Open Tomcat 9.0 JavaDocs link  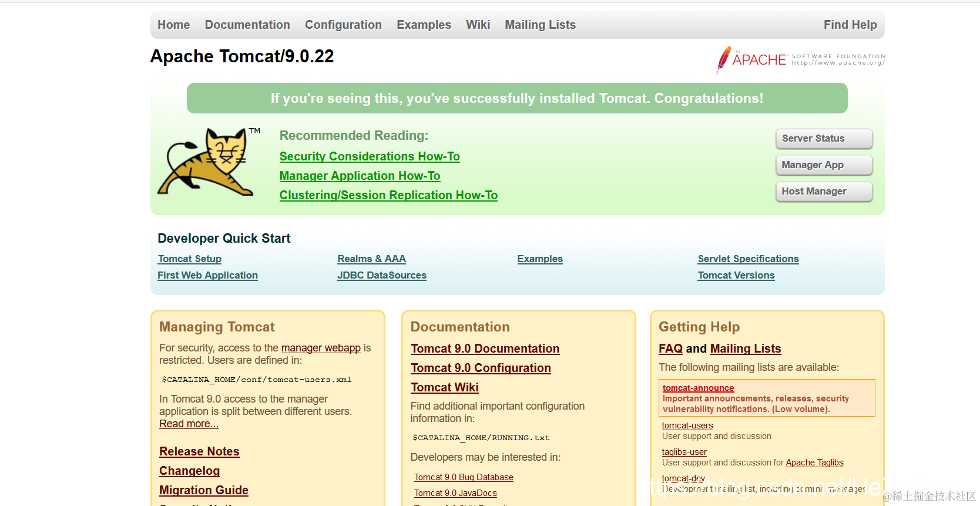[x=455, y=493]
